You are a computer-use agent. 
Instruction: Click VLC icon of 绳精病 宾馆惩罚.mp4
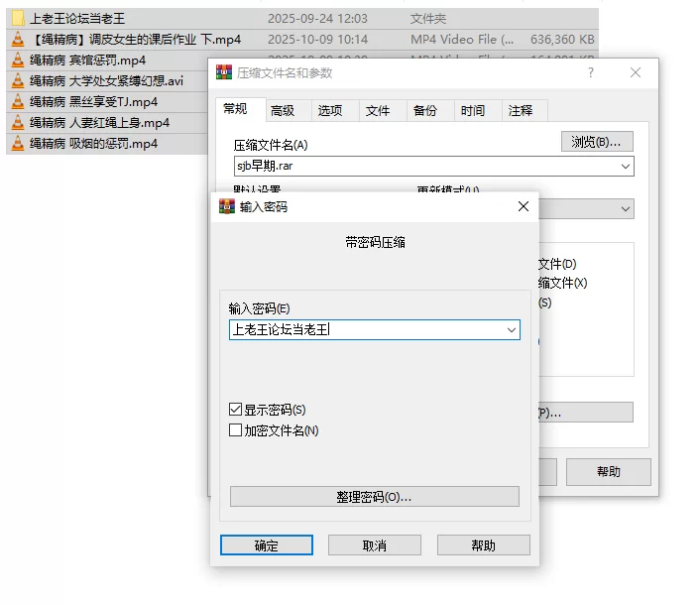pyautogui.click(x=18, y=60)
